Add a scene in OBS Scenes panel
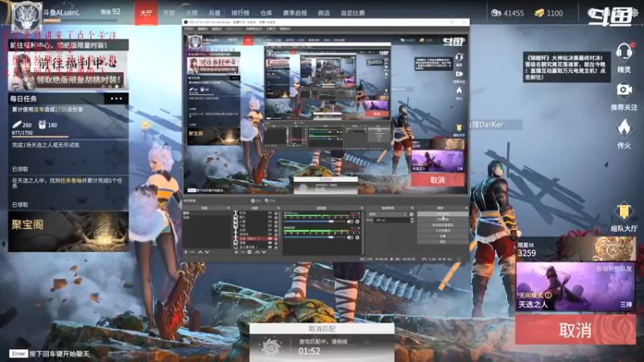644x362 pixels. pos(186,252)
